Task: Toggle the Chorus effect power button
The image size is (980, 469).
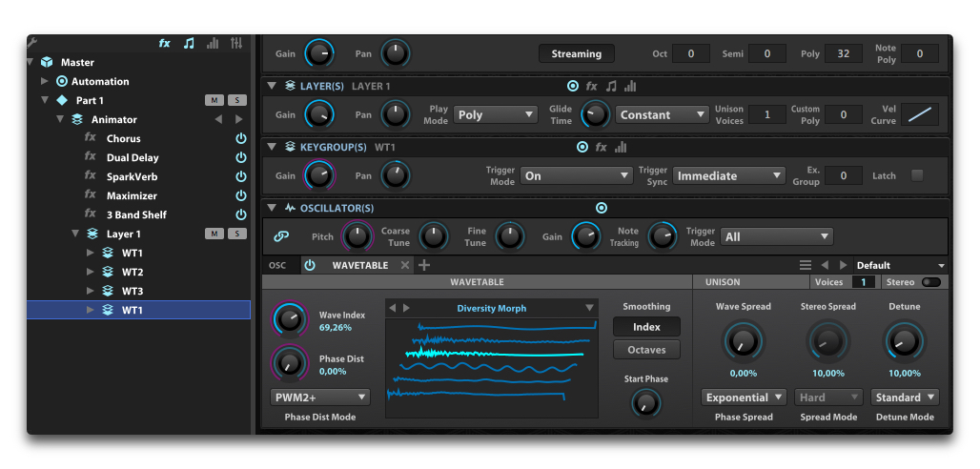Action: click(x=240, y=139)
